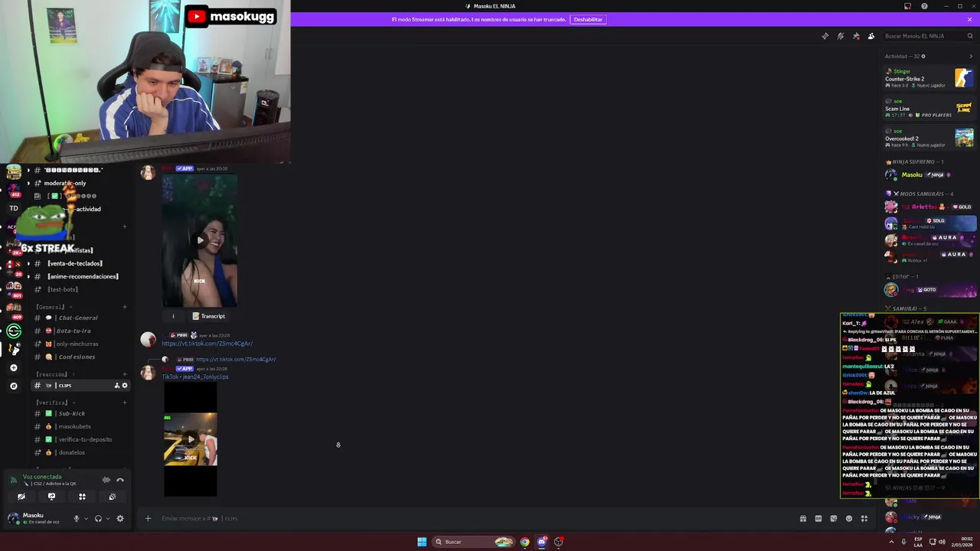Select member Masoku in NINJA SUPREMO list
980x551 pixels.
[x=929, y=174]
